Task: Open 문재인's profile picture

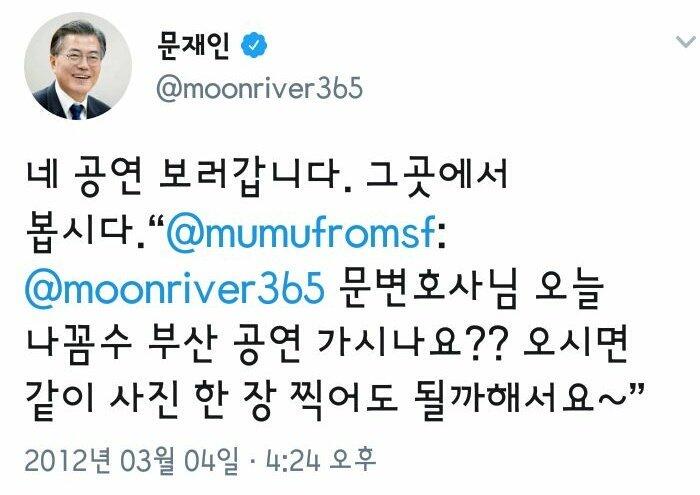Action: [x=78, y=66]
